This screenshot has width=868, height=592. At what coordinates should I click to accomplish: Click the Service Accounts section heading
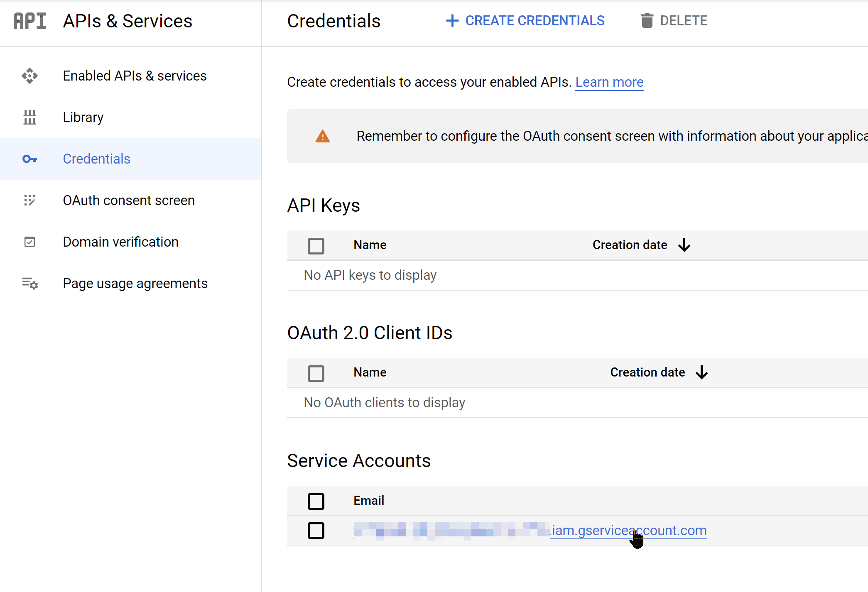359,461
